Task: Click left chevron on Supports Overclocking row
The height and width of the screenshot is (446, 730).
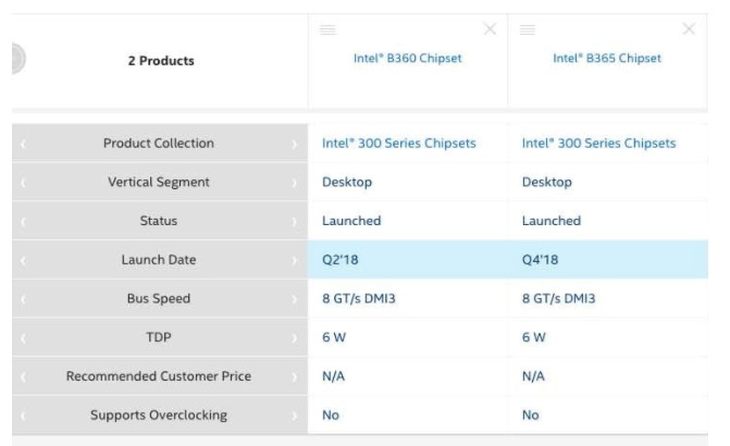Action: coord(23,416)
